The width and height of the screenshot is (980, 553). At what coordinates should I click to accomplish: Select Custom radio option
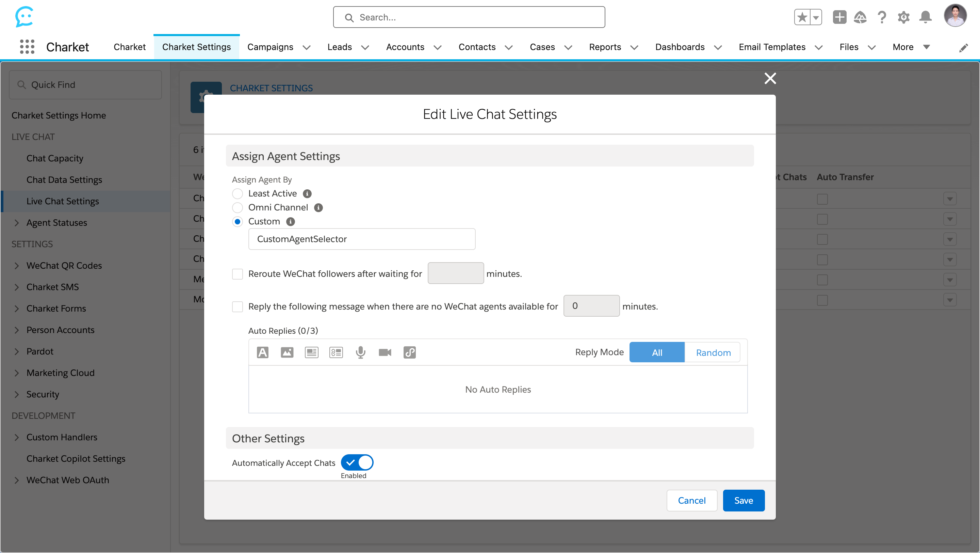click(238, 221)
